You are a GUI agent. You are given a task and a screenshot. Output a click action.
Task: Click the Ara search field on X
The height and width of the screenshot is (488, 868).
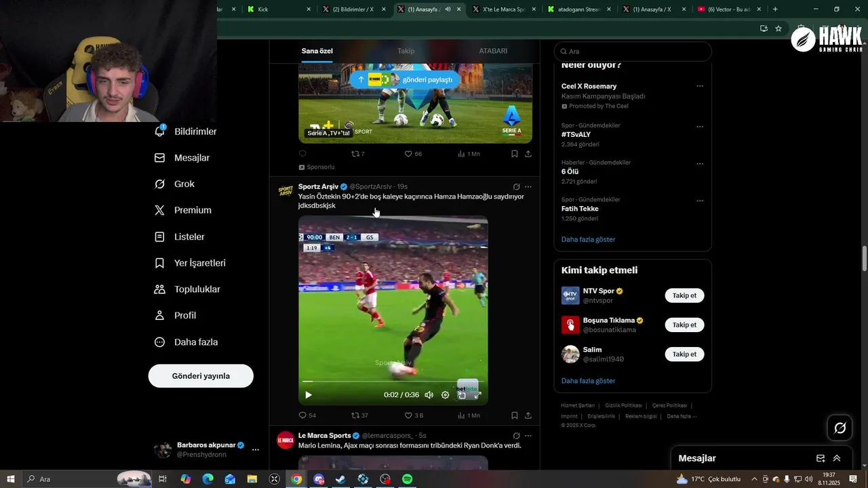tap(633, 52)
